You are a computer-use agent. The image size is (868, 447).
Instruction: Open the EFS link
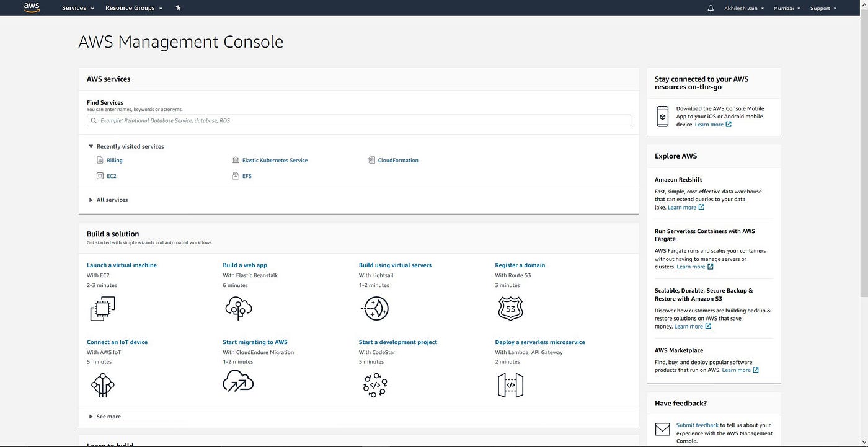(x=247, y=176)
